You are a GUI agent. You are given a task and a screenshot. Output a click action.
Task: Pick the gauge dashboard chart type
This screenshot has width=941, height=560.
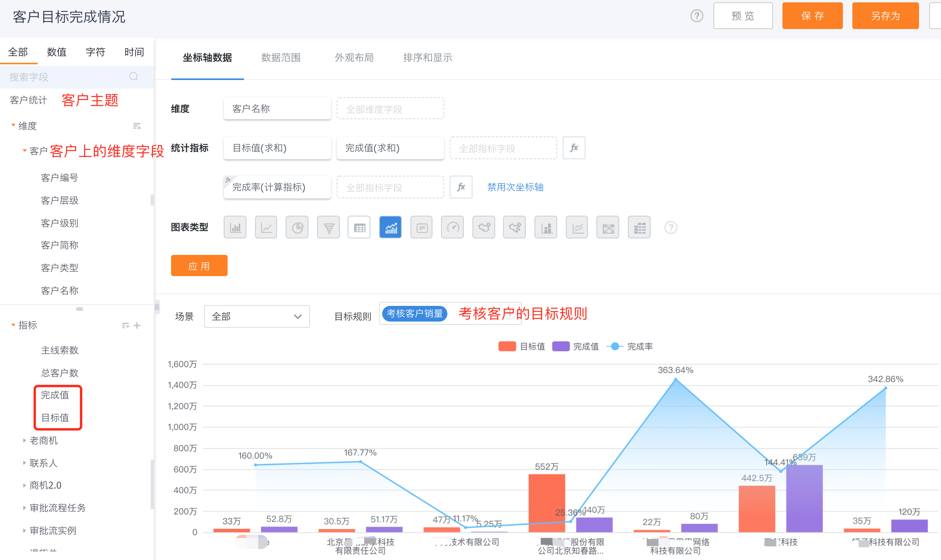[x=452, y=227]
